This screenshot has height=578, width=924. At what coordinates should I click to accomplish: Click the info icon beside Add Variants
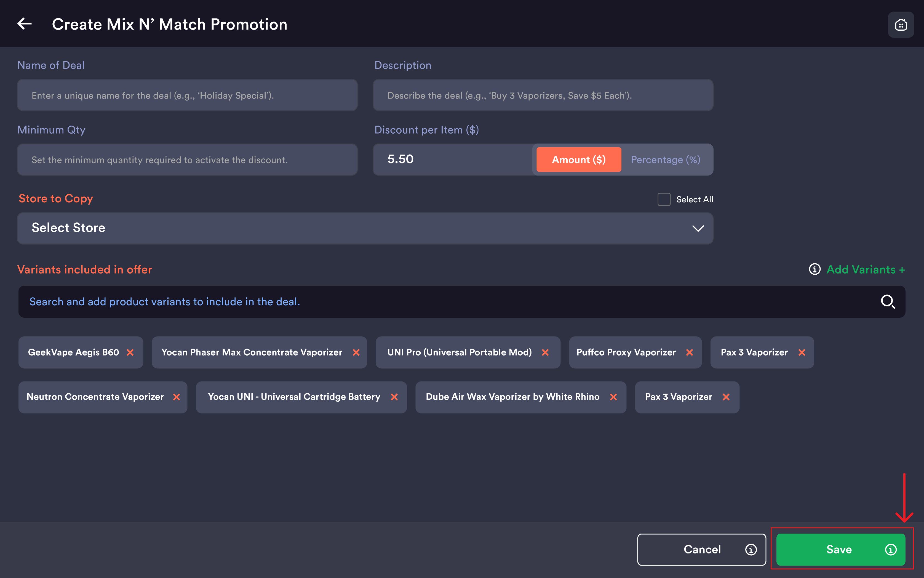pyautogui.click(x=814, y=269)
